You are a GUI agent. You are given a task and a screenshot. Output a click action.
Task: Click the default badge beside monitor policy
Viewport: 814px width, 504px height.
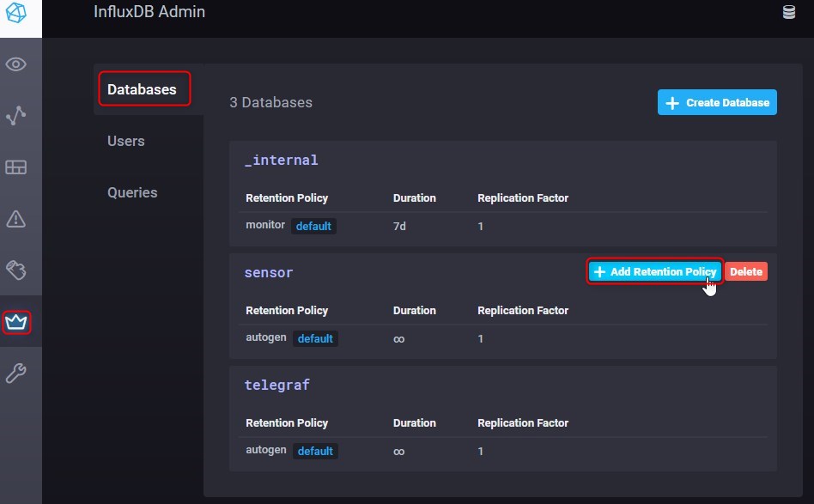pos(313,227)
